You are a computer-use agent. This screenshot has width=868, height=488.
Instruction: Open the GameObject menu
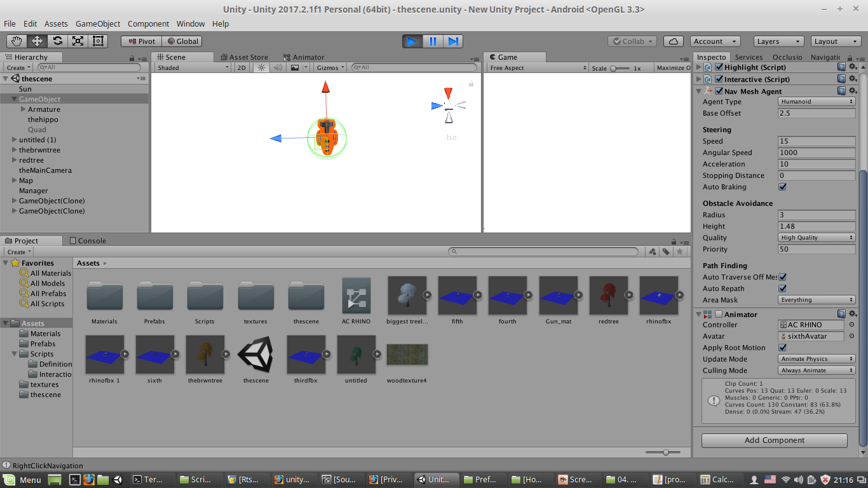click(98, 24)
